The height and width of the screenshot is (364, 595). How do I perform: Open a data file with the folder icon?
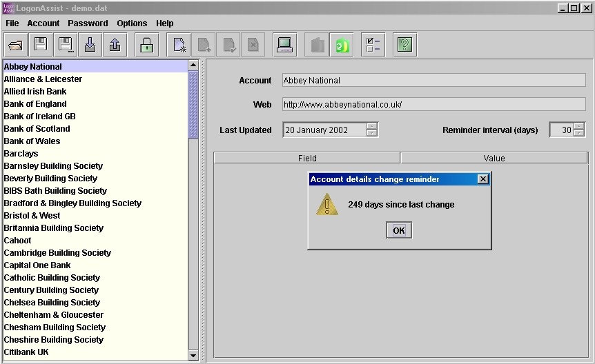point(16,45)
